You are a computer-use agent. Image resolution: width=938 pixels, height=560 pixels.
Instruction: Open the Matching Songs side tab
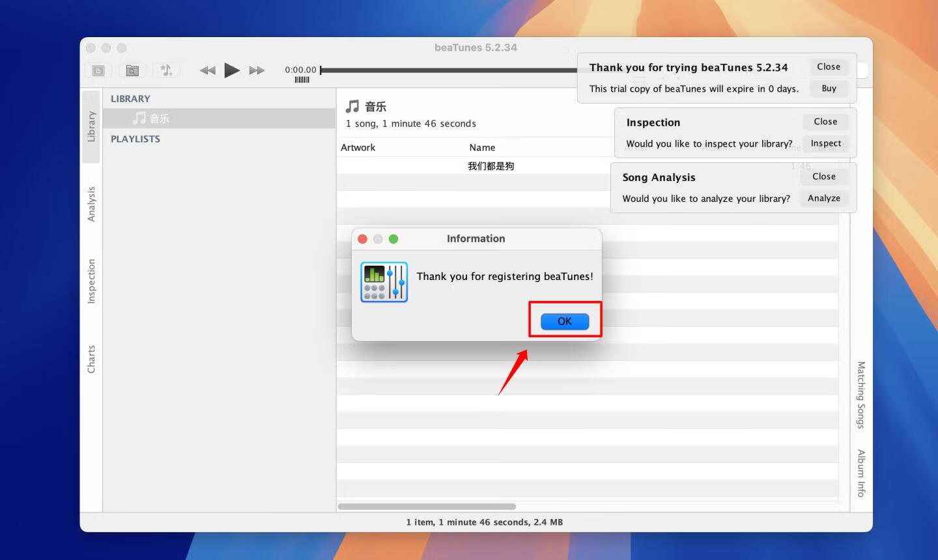pyautogui.click(x=861, y=395)
